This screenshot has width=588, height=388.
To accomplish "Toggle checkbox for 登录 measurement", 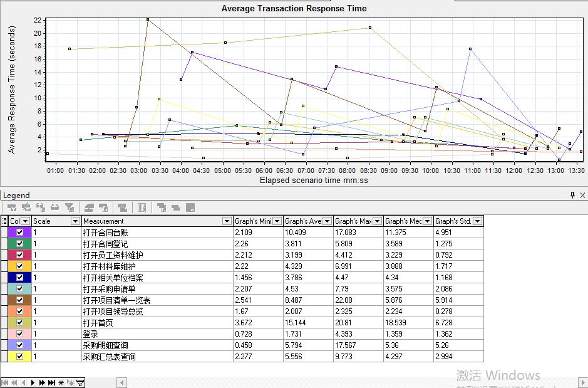I will [19, 334].
